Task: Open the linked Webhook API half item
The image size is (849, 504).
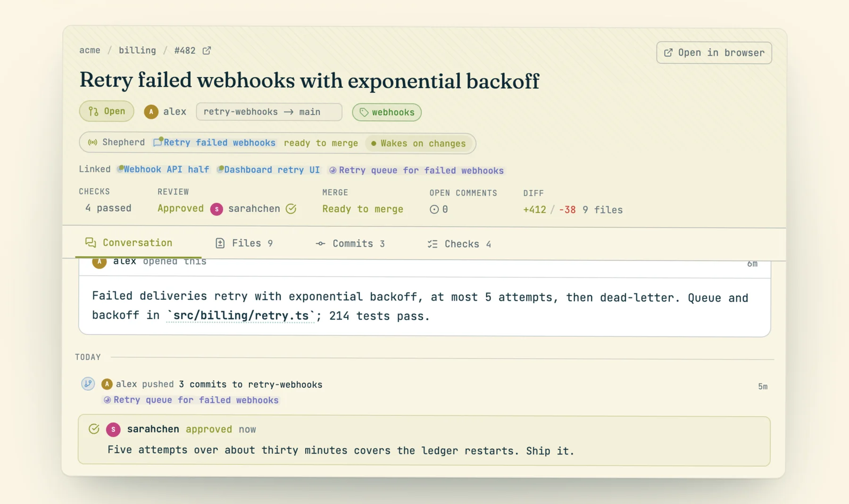Action: [163, 169]
